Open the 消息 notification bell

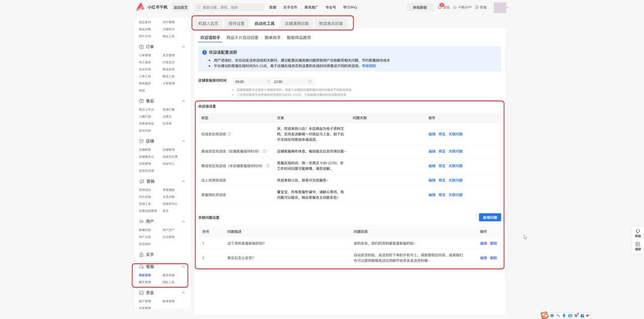click(440, 8)
